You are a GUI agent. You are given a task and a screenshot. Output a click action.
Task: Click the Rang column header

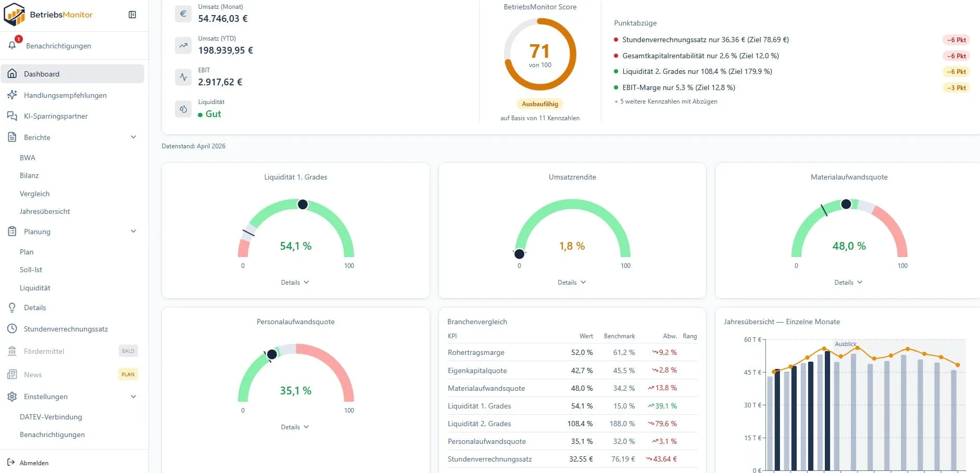[689, 336]
